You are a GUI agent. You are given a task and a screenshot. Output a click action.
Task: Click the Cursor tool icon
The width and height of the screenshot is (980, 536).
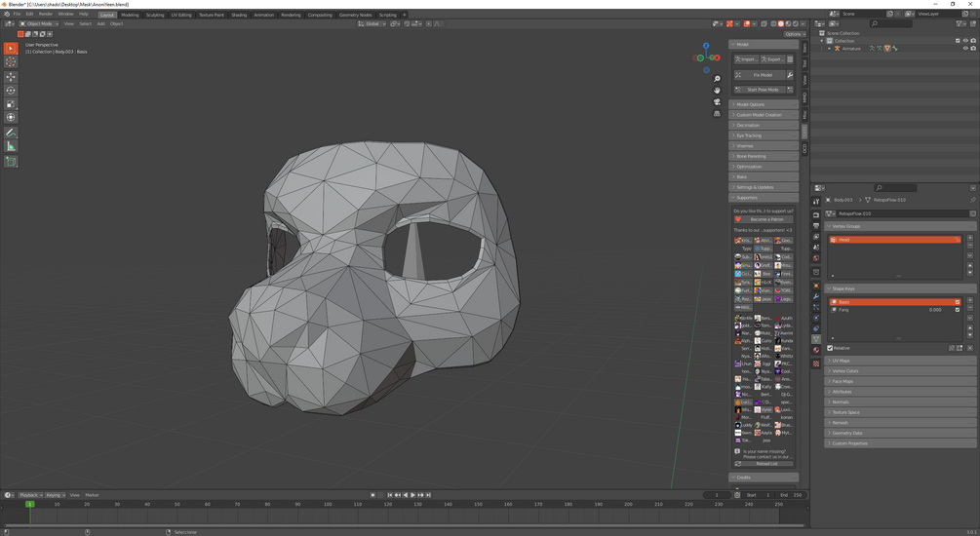pos(11,62)
